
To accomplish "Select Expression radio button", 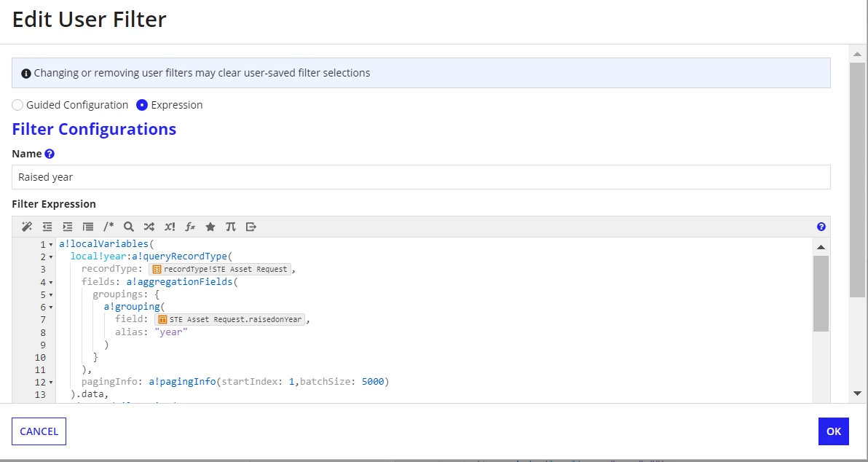I will 142,105.
